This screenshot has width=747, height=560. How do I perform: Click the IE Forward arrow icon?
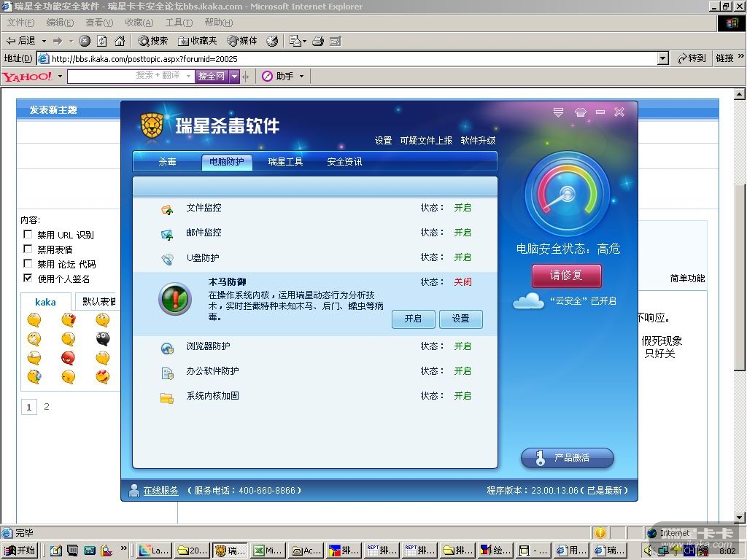click(58, 41)
